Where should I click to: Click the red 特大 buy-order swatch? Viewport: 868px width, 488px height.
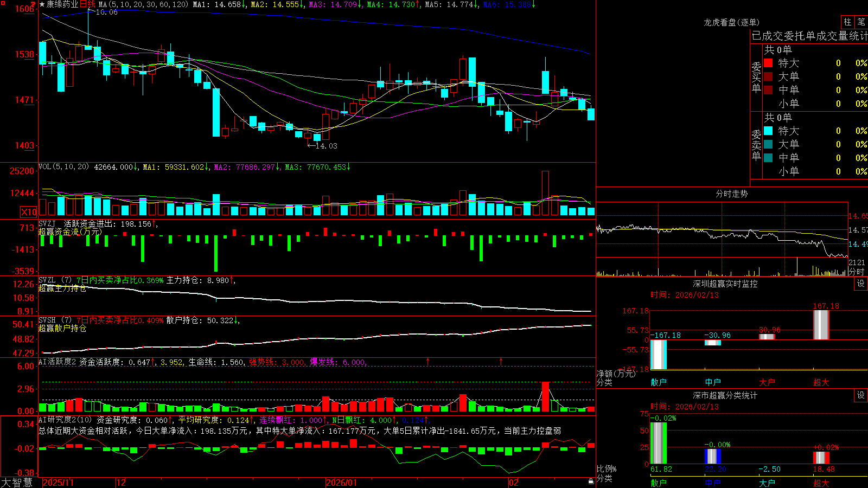pos(768,63)
